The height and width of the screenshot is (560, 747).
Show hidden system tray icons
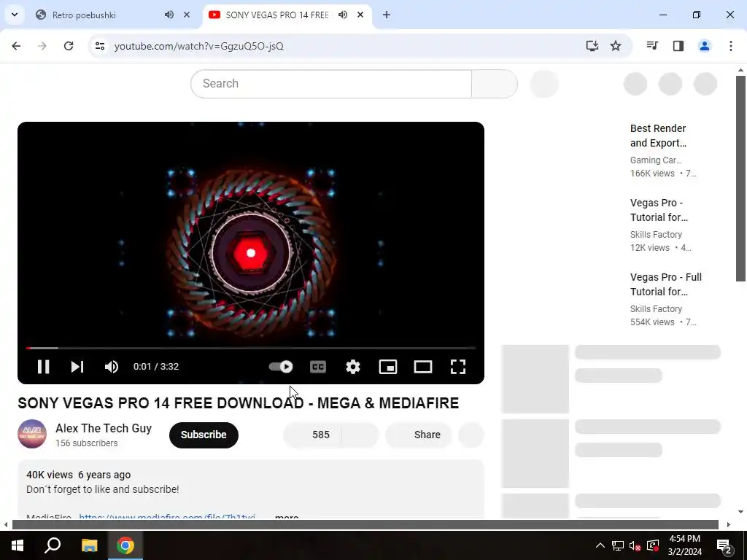point(600,545)
